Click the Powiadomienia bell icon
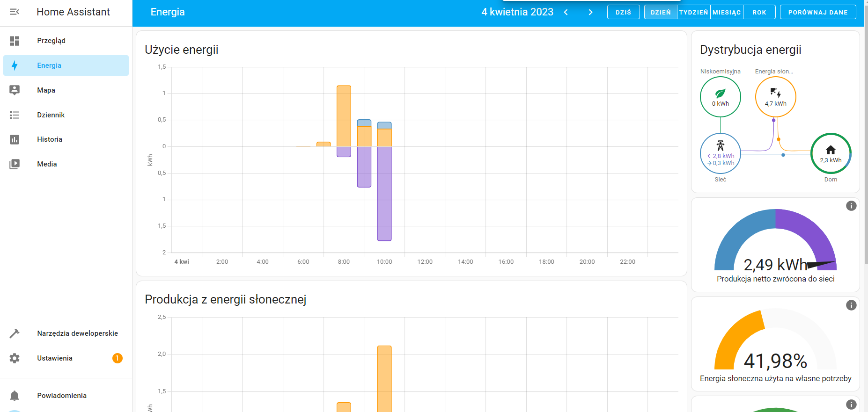The width and height of the screenshot is (868, 412). 15,396
